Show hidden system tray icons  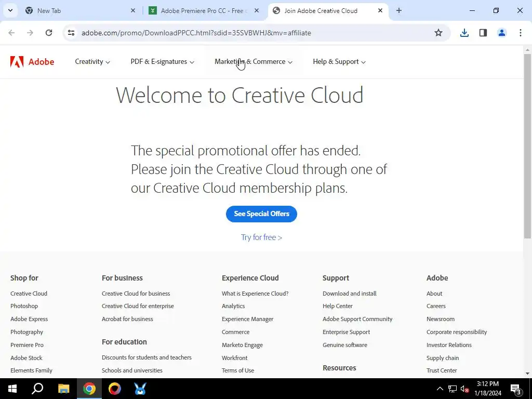440,389
